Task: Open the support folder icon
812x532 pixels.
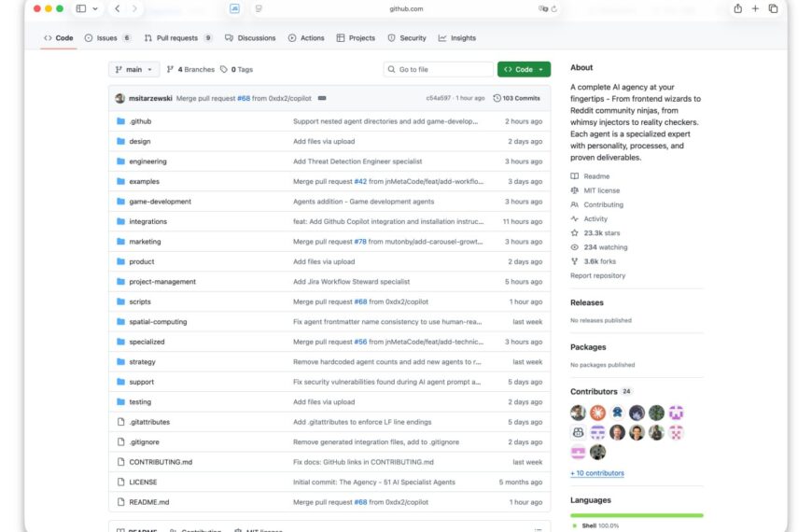Action: (120, 382)
